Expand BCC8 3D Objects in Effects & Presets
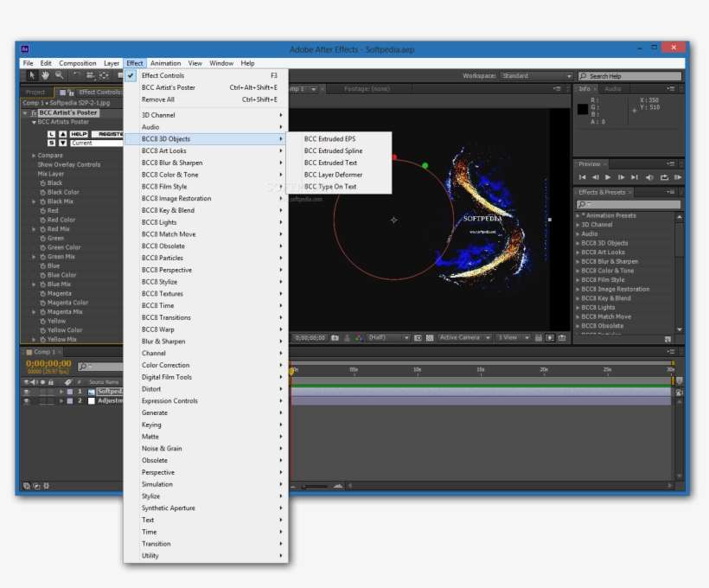The image size is (709, 588). tap(578, 243)
